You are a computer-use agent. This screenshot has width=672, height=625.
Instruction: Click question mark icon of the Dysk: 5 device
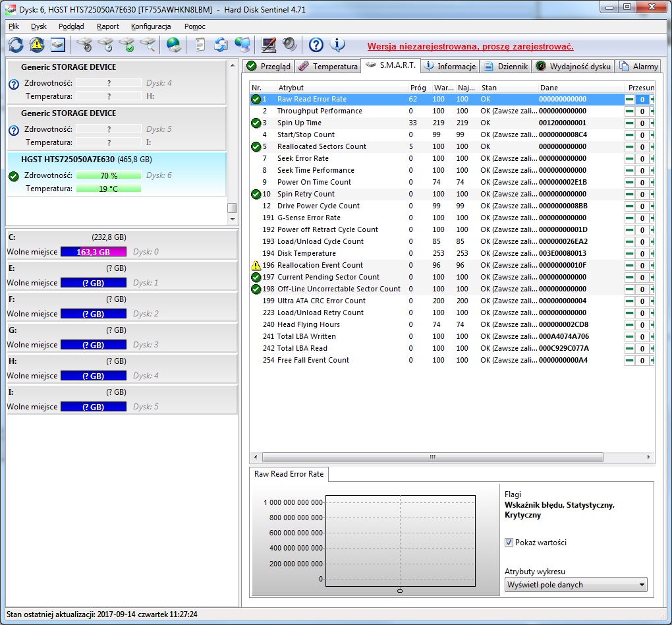14,130
